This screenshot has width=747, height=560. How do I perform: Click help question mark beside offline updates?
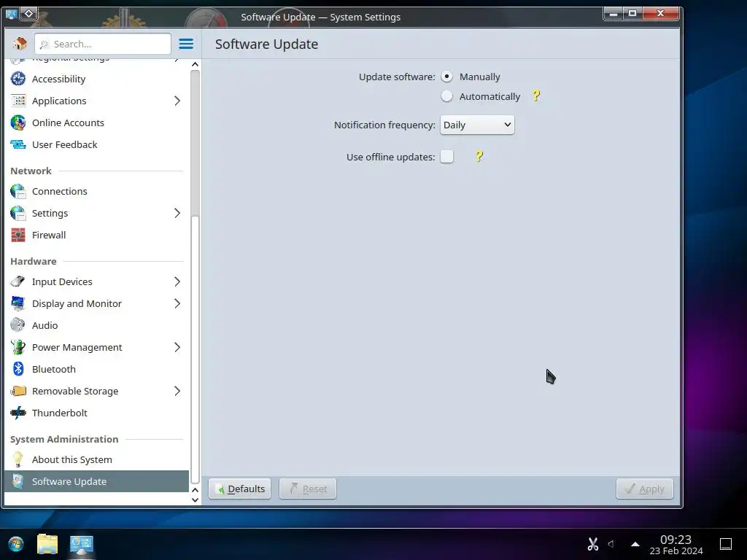(479, 156)
